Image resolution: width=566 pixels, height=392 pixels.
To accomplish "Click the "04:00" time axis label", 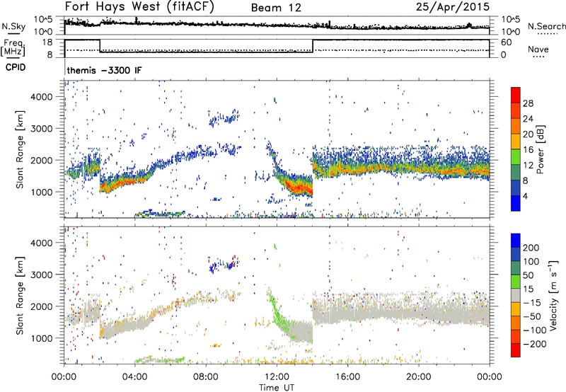I will tap(135, 377).
